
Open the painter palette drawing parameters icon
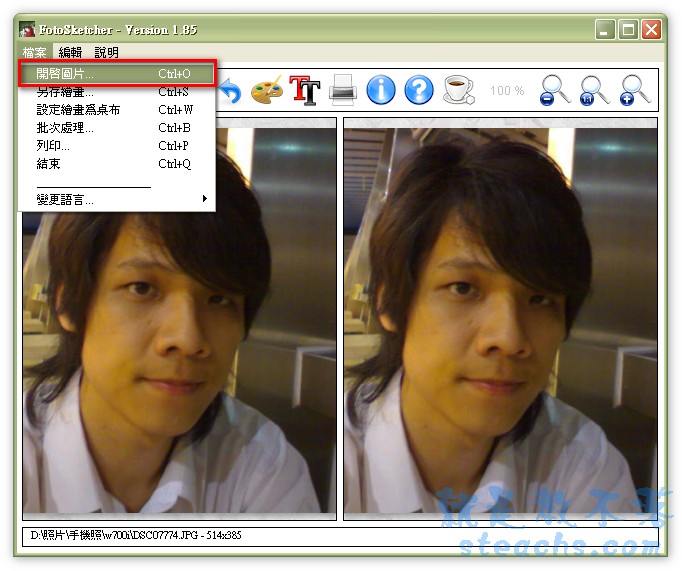click(x=267, y=90)
